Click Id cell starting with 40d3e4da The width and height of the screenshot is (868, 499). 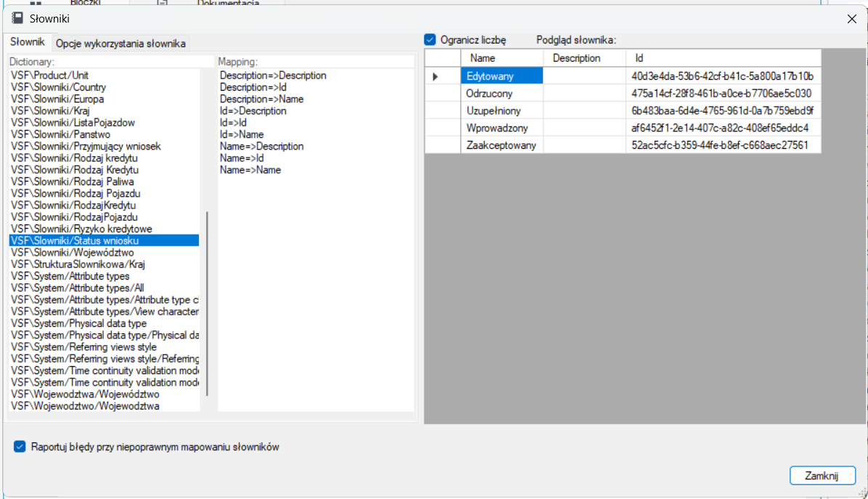tap(724, 76)
